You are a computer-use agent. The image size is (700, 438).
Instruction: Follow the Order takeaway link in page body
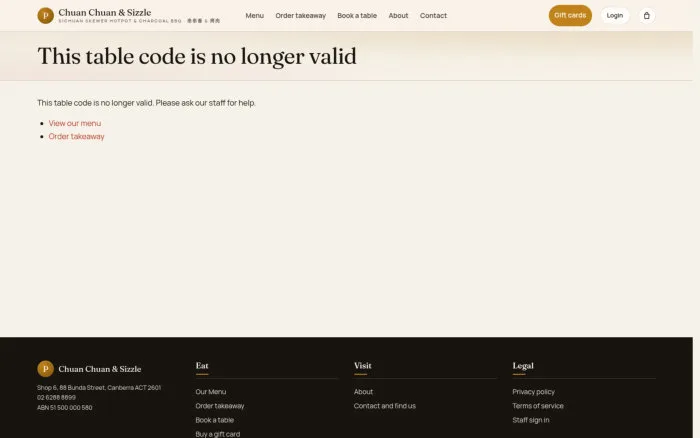click(x=76, y=137)
